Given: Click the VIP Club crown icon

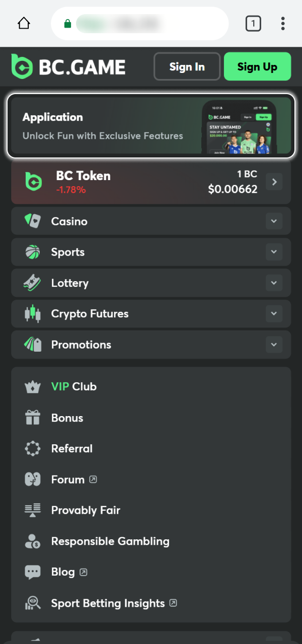Looking at the screenshot, I should 32,386.
